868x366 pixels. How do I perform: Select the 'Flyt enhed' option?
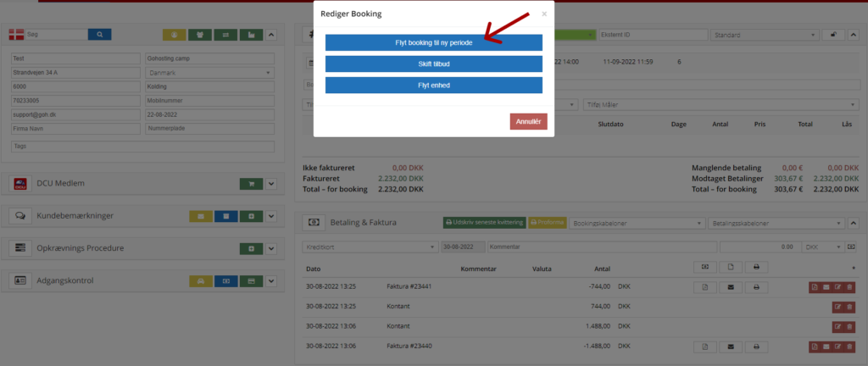[433, 85]
